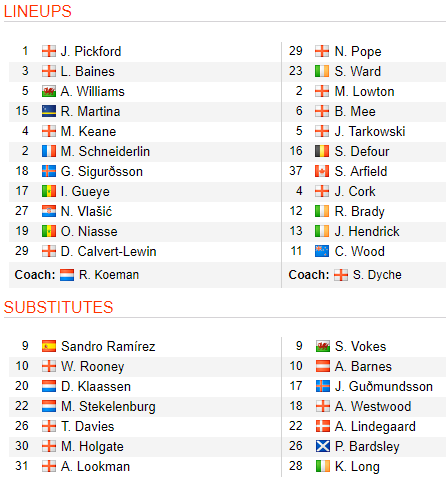Click the N. Pope player name
This screenshot has height=481, width=446.
358,52
